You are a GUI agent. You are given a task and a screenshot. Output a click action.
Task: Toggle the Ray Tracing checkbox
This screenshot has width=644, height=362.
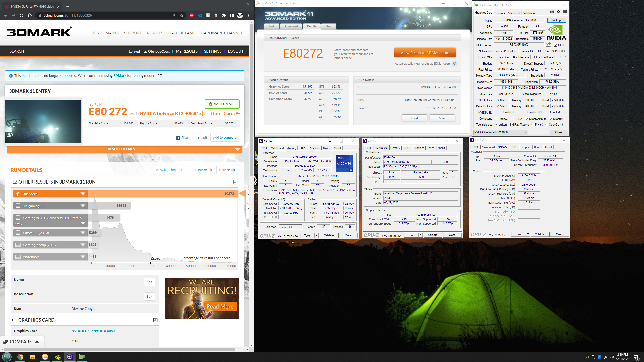(512, 125)
